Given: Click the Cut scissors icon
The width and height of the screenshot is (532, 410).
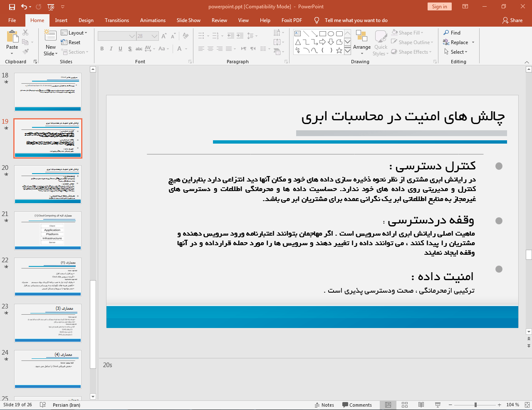Looking at the screenshot, I should pos(25,32).
